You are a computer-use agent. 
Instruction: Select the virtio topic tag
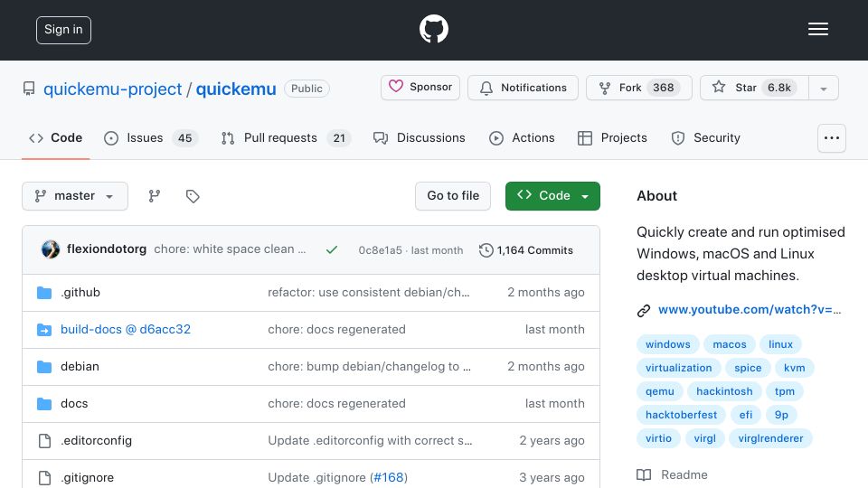658,438
